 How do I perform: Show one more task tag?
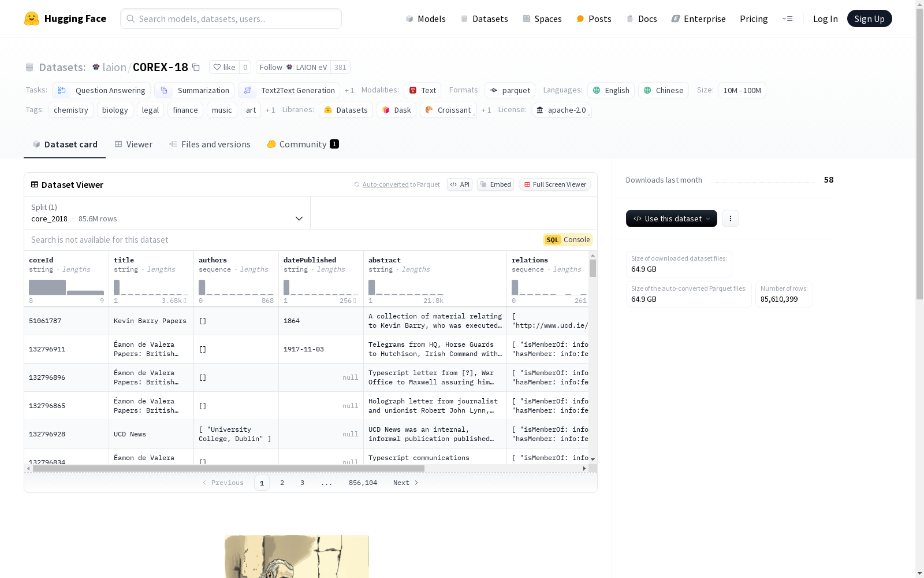[349, 90]
